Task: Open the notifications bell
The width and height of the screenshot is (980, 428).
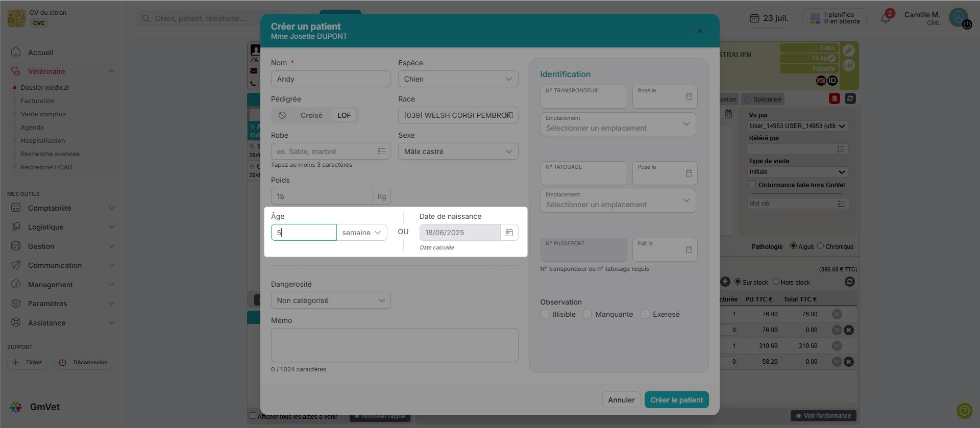Action: tap(886, 18)
